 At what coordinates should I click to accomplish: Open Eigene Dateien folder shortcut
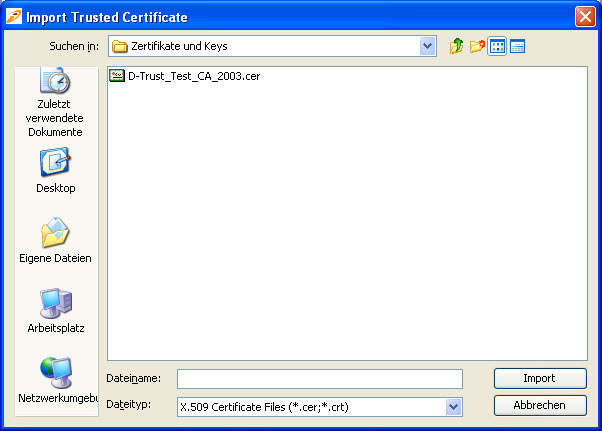coord(55,238)
